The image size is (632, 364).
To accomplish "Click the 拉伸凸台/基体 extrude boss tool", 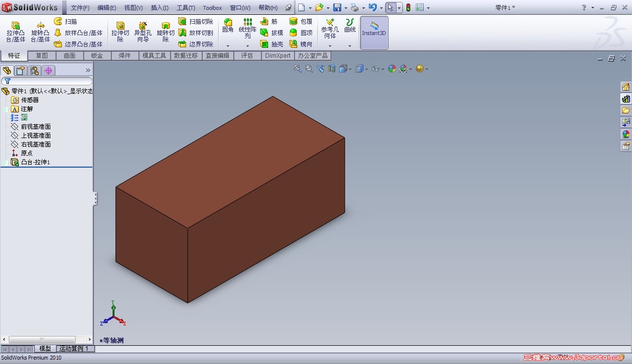I will [x=16, y=32].
